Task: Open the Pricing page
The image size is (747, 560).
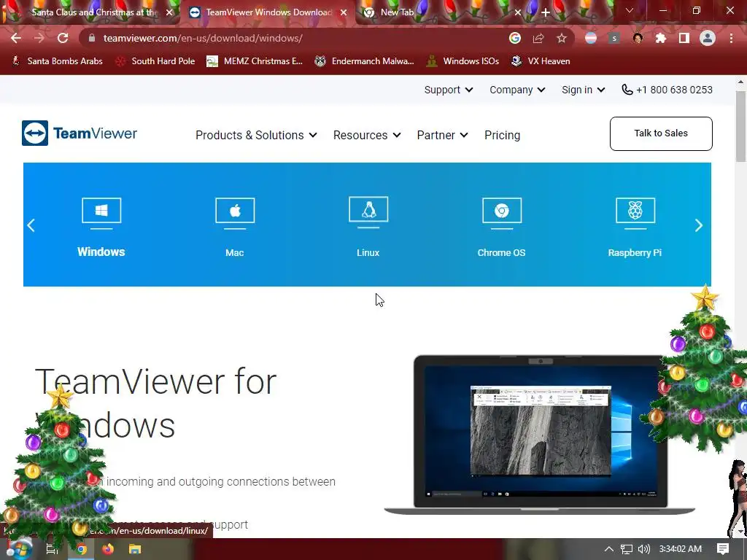Action: click(x=502, y=135)
